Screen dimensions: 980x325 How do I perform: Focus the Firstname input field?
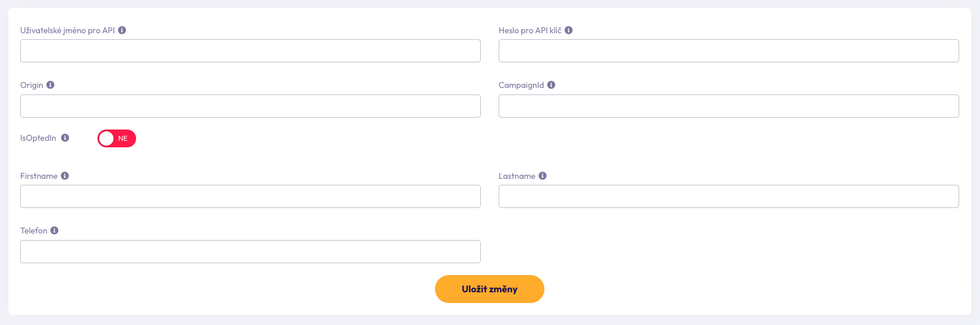click(x=250, y=197)
